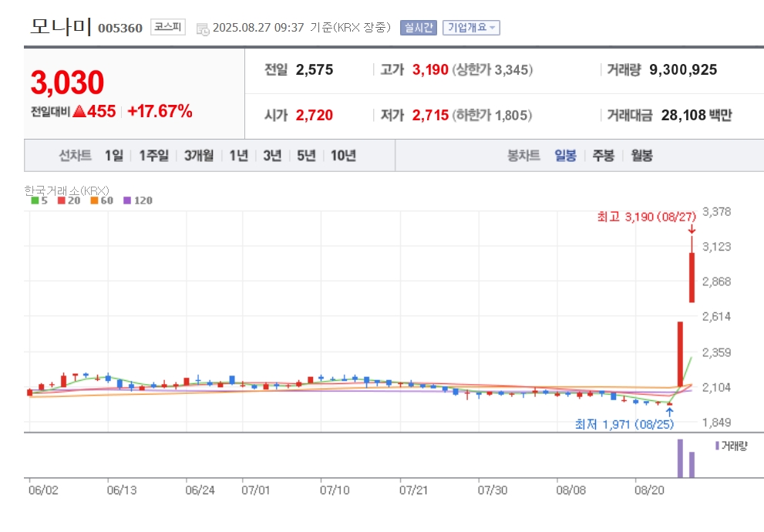
Task: Click the 상한가 3,345 upper limit text
Action: pyautogui.click(x=492, y=69)
